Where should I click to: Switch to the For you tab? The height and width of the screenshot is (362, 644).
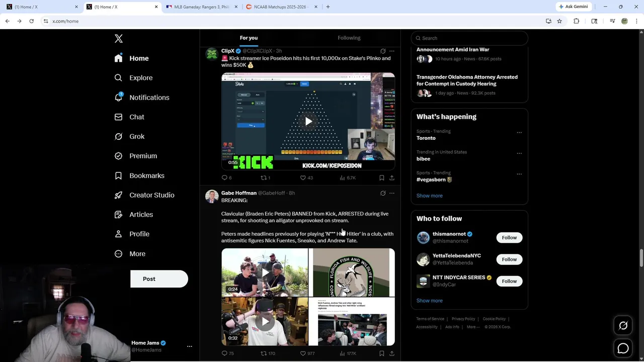pos(249,38)
